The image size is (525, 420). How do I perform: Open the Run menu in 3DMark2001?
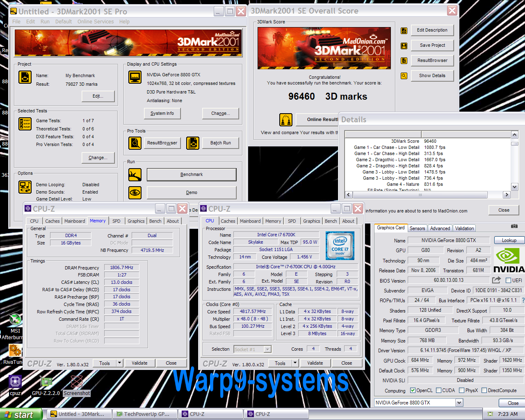coord(45,22)
